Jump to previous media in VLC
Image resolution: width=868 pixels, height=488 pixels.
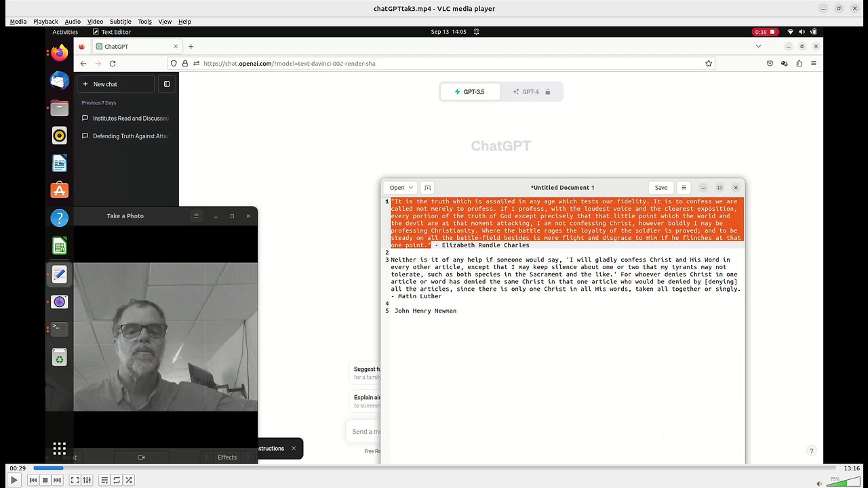(33, 480)
